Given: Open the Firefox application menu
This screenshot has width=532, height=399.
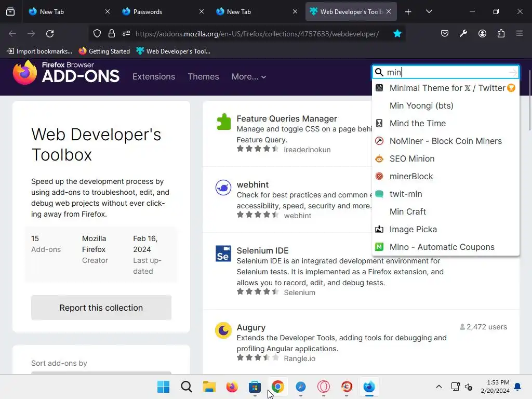Looking at the screenshot, I should [x=520, y=34].
